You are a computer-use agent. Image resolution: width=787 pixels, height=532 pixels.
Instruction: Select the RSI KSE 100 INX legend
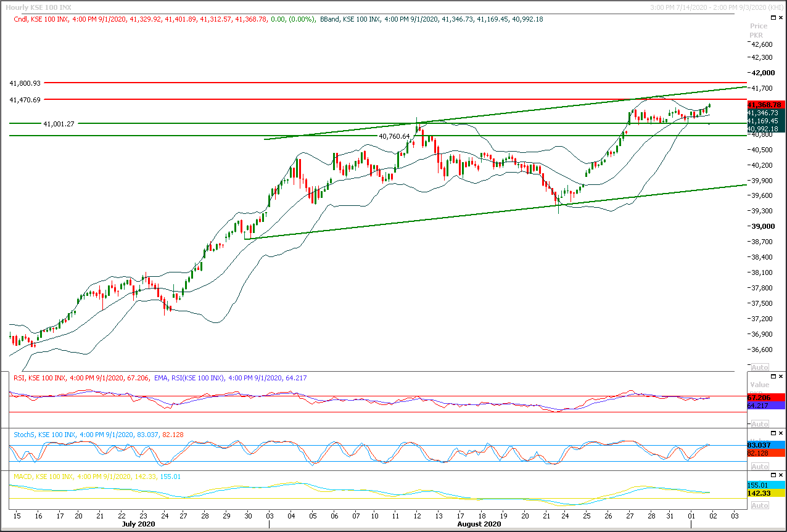[x=81, y=378]
